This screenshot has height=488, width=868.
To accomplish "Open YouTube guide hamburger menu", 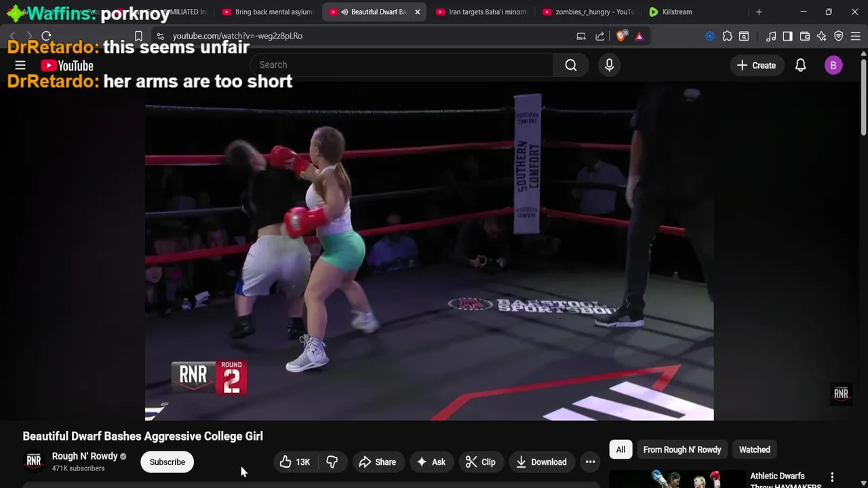I will point(20,65).
